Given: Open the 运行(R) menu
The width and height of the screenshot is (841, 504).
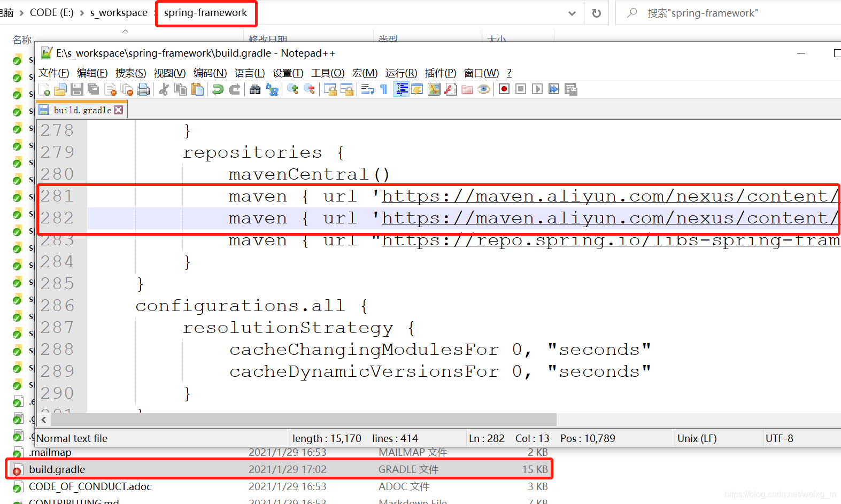Looking at the screenshot, I should coord(401,73).
